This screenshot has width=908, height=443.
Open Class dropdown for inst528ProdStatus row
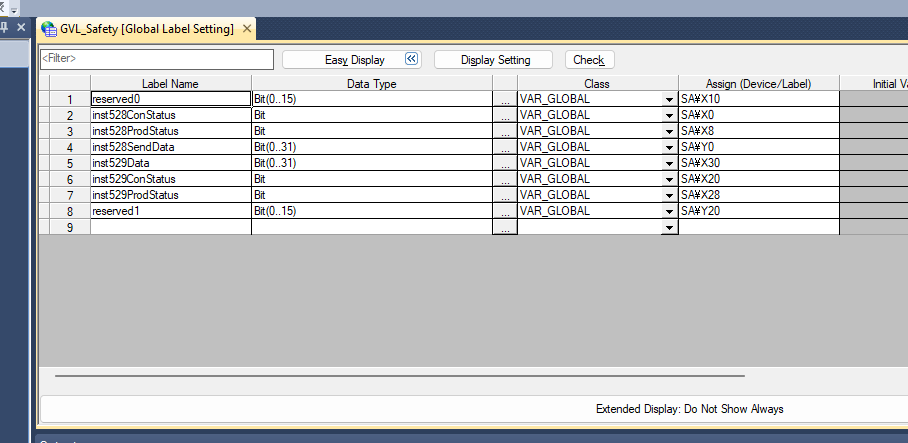670,131
